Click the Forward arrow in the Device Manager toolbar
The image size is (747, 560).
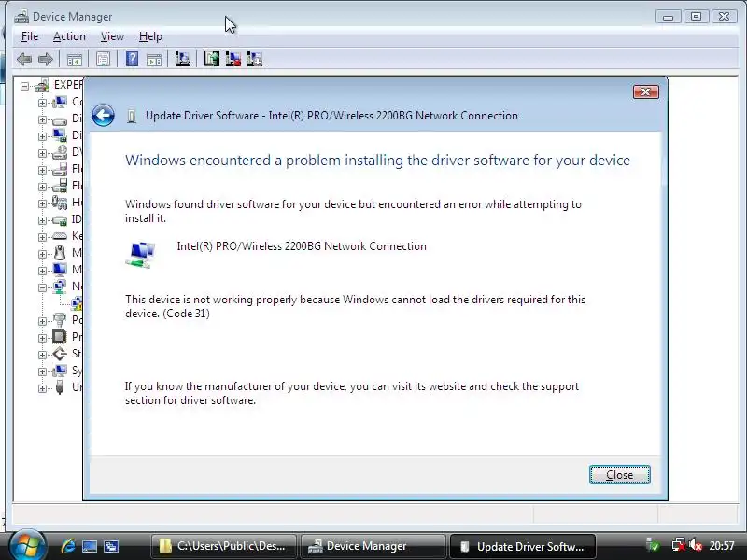pos(45,59)
